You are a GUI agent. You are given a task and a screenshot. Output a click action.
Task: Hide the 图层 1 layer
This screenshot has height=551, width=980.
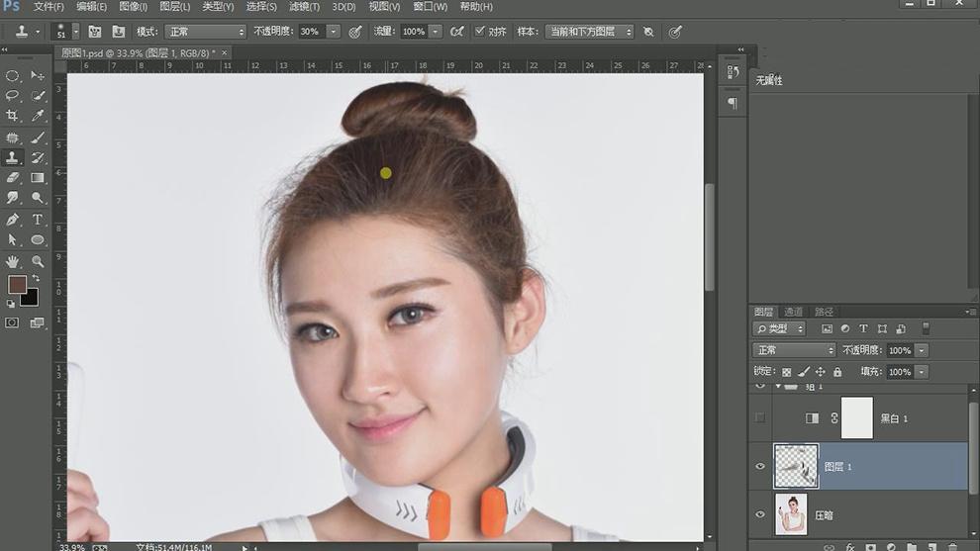pyautogui.click(x=760, y=467)
